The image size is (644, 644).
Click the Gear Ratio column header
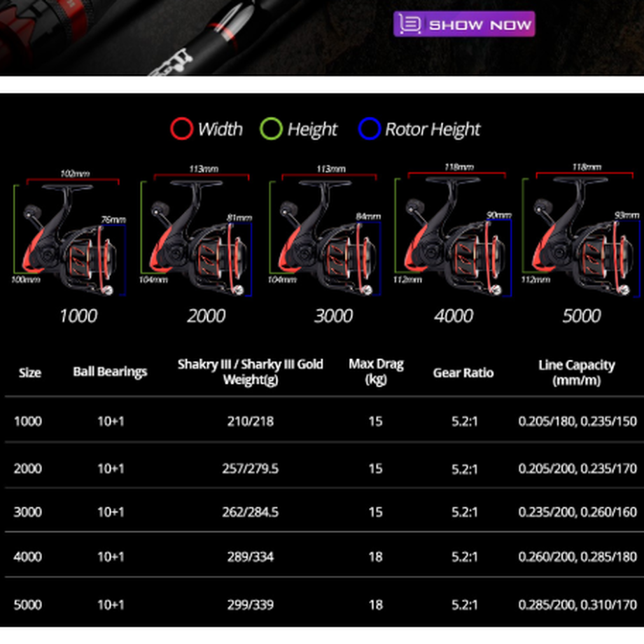click(x=463, y=372)
